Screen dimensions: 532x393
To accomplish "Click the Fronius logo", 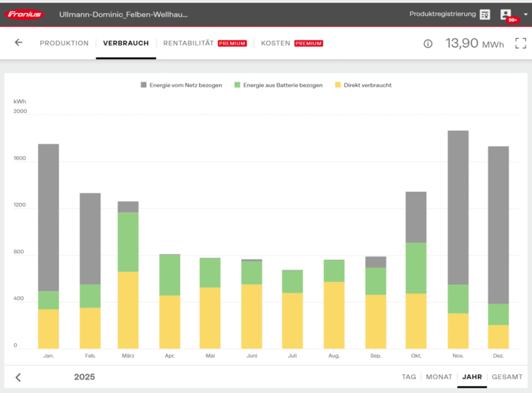I will [x=25, y=15].
